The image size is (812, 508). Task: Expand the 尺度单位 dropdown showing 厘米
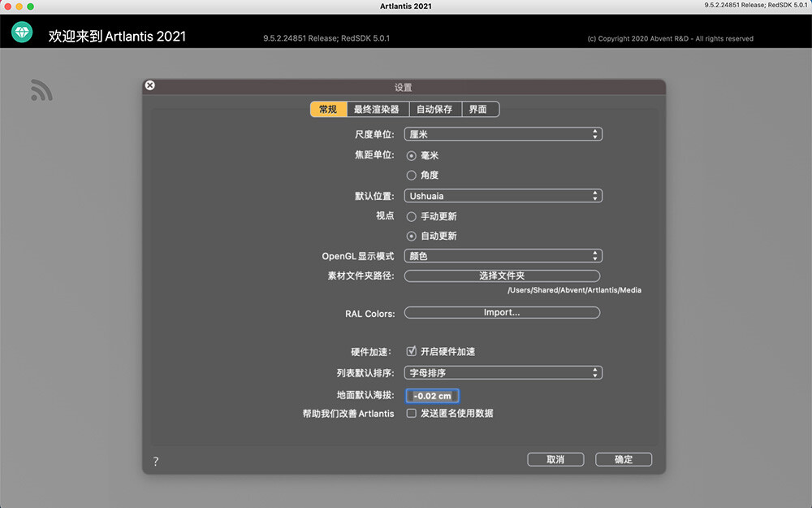(x=503, y=134)
